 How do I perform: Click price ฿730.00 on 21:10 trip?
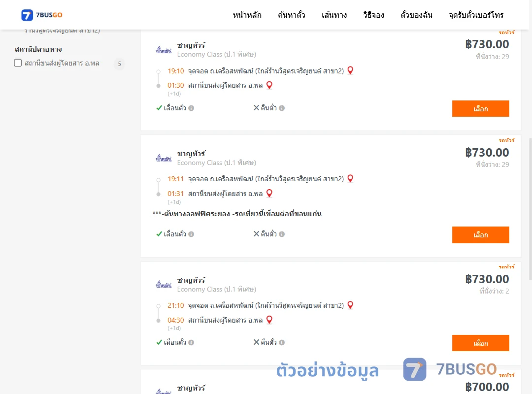point(487,279)
